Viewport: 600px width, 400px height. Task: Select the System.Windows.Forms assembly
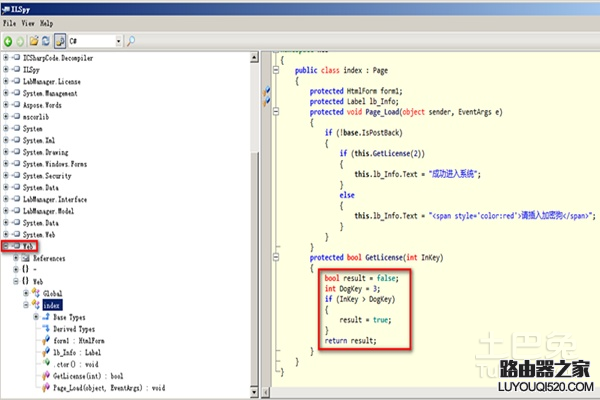pos(55,164)
